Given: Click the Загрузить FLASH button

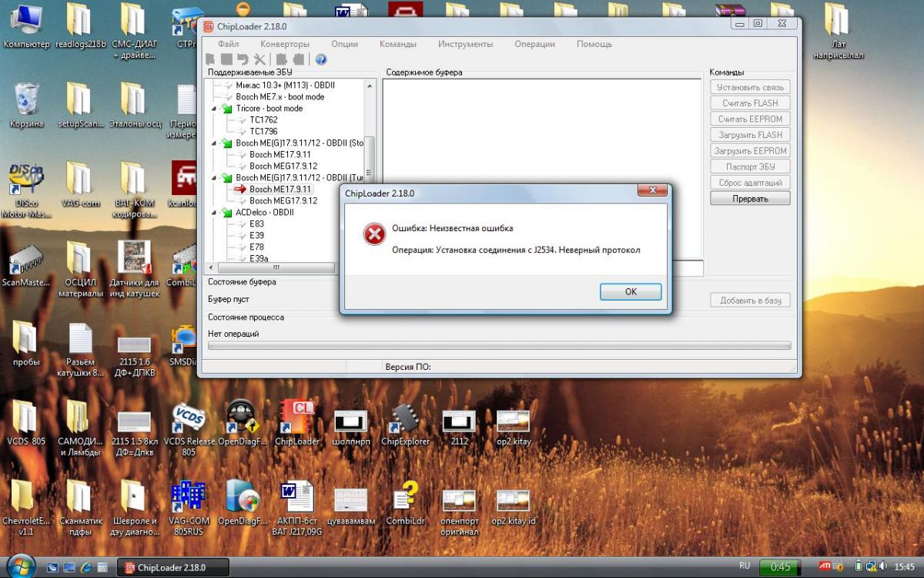Looking at the screenshot, I should click(750, 136).
